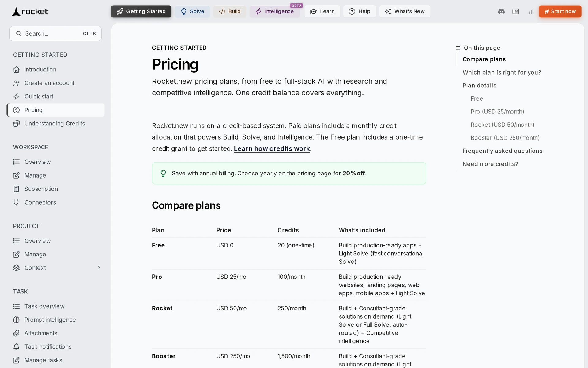Switch to the Getting Started tab
This screenshot has width=588, height=368.
coord(141,11)
